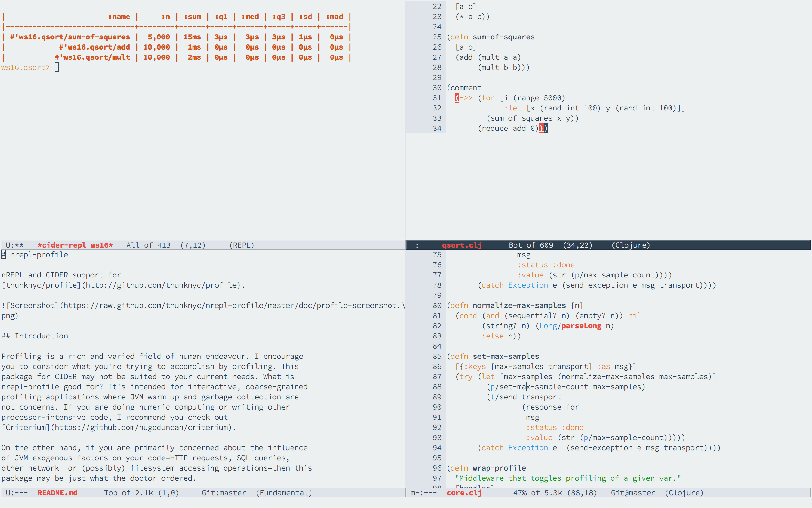Click the :med column header in REPL output
Image resolution: width=812 pixels, height=508 pixels.
[250, 17]
